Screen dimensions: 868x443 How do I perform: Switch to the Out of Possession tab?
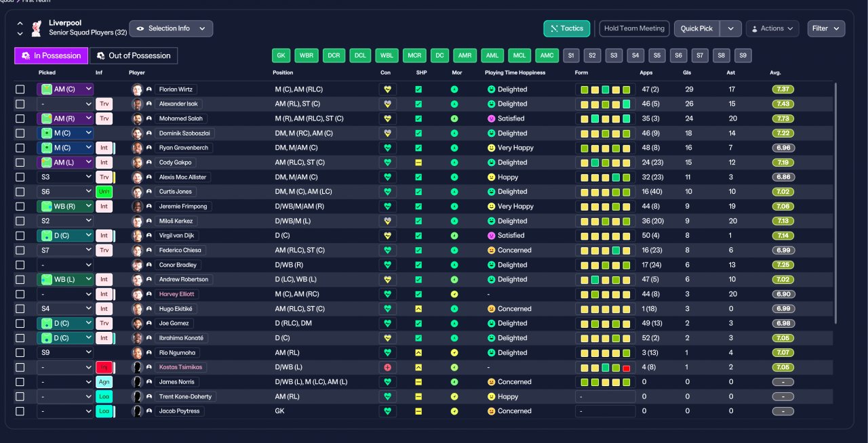134,56
